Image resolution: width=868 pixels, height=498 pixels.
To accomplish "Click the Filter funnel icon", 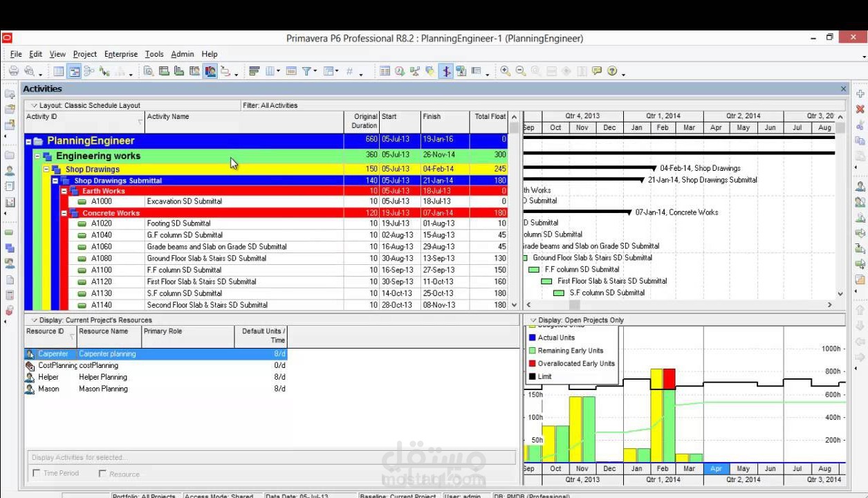I will point(307,71).
